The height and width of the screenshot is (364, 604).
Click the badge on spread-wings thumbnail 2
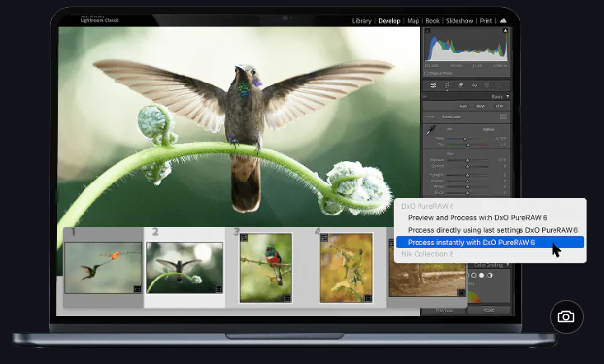[x=218, y=289]
